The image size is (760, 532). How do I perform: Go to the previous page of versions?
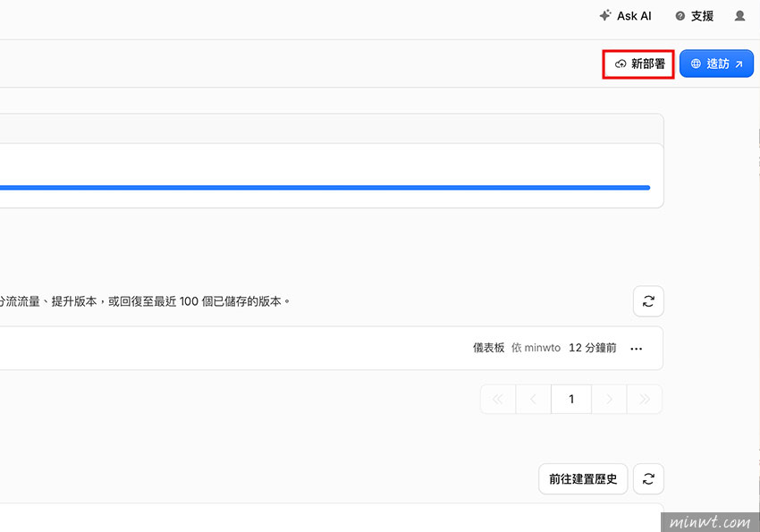pos(533,400)
